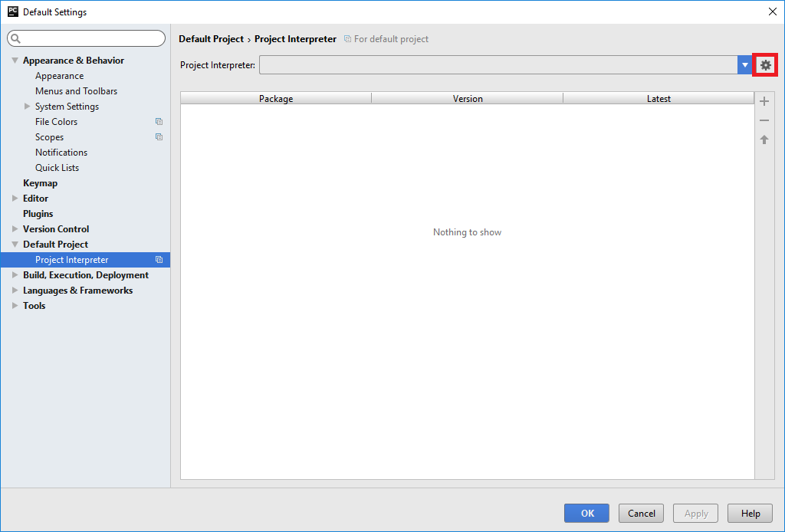Click the copy icon beside File Colors
Viewport: 785px width, 532px height.
pos(159,122)
